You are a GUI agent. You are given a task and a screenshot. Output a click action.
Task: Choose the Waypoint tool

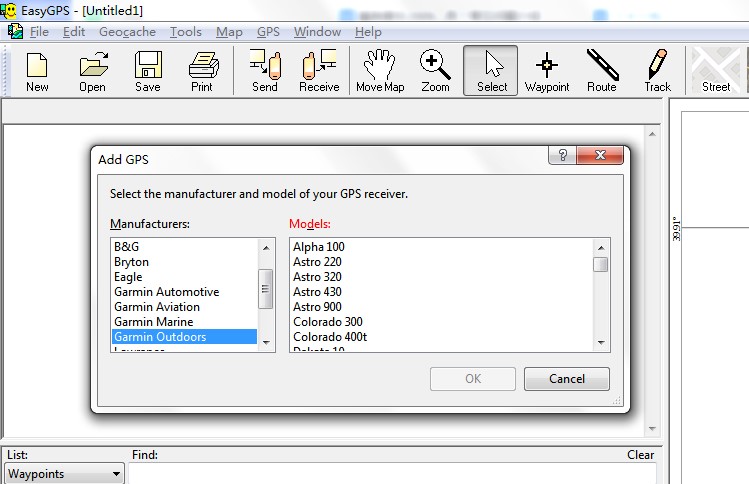[x=547, y=70]
